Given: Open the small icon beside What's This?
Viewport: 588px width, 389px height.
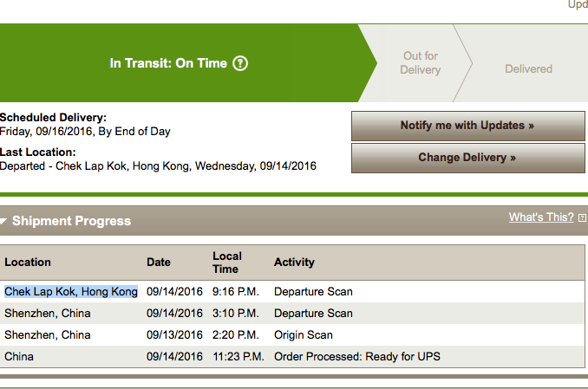Looking at the screenshot, I should [x=582, y=217].
